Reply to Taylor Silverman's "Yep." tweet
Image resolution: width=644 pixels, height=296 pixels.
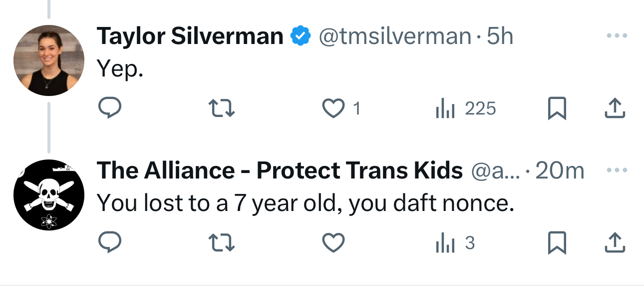tap(109, 108)
